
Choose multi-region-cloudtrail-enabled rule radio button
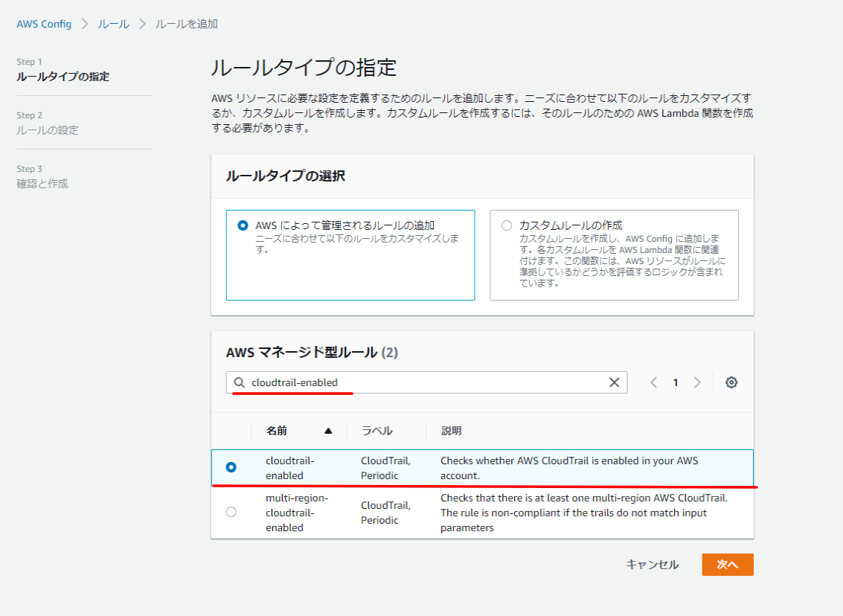231,512
